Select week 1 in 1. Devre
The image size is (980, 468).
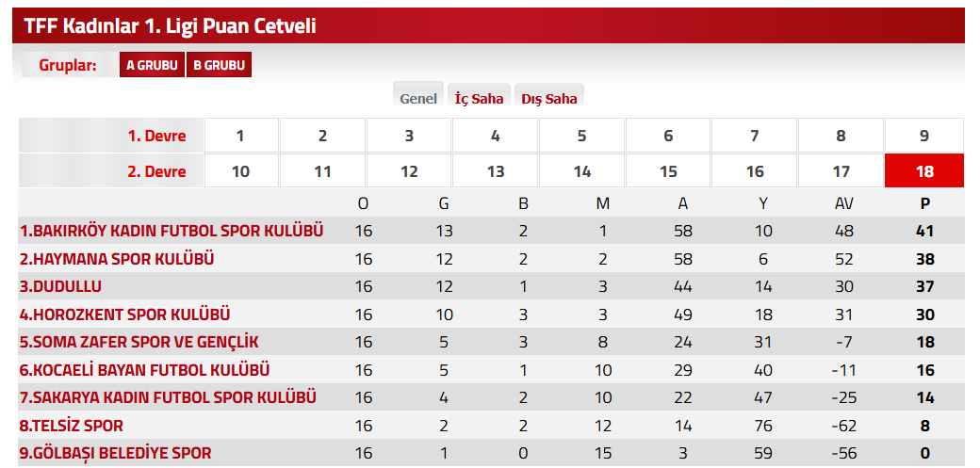(240, 136)
